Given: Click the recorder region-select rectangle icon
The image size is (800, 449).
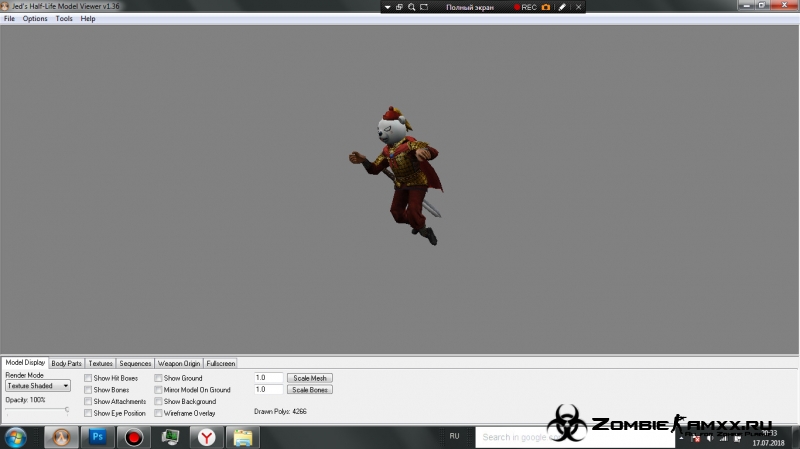Looking at the screenshot, I should pos(424,7).
